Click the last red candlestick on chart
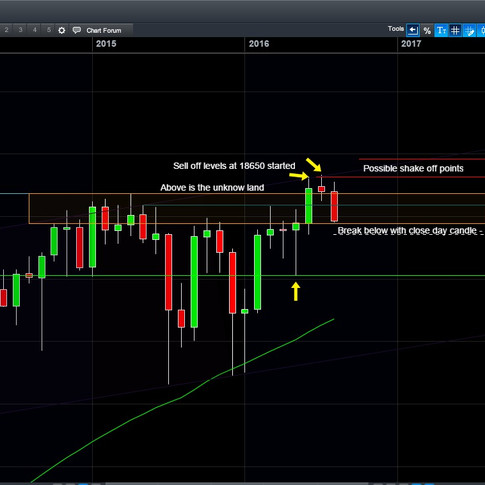485x485 pixels. coord(334,206)
